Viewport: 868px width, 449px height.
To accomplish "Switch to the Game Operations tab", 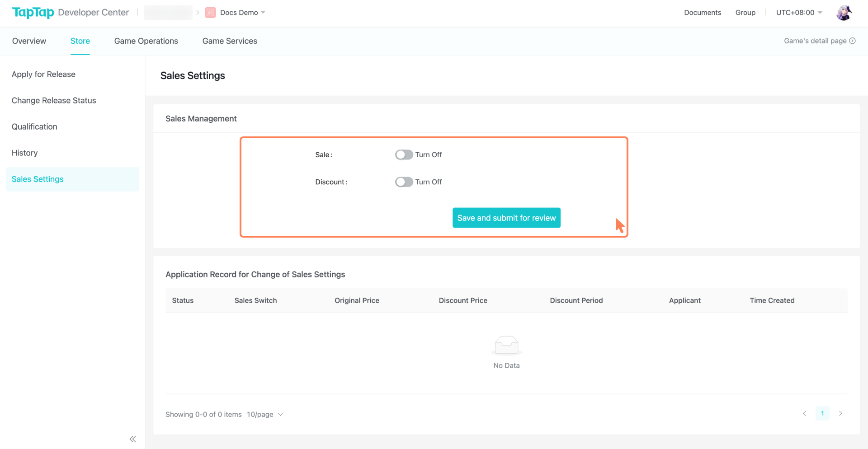I will [146, 41].
